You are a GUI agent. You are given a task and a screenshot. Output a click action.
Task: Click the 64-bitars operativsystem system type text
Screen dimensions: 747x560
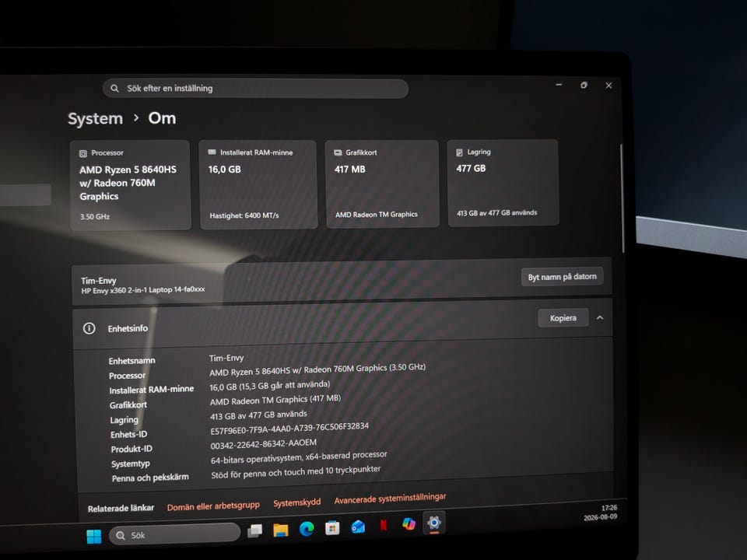(x=299, y=457)
